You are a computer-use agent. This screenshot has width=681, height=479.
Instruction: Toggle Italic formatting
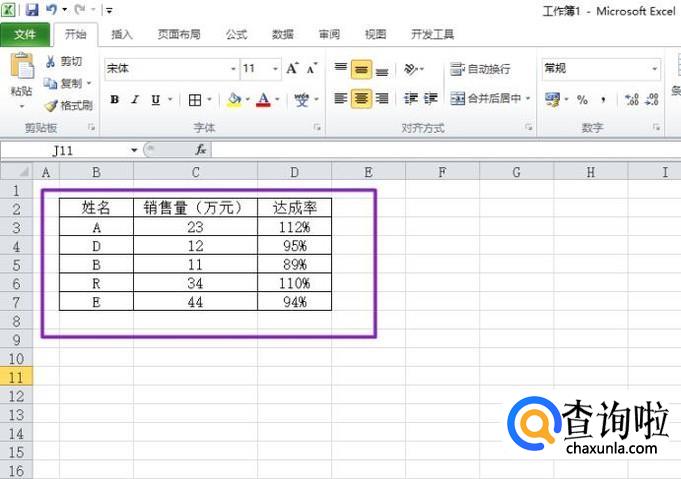135,99
